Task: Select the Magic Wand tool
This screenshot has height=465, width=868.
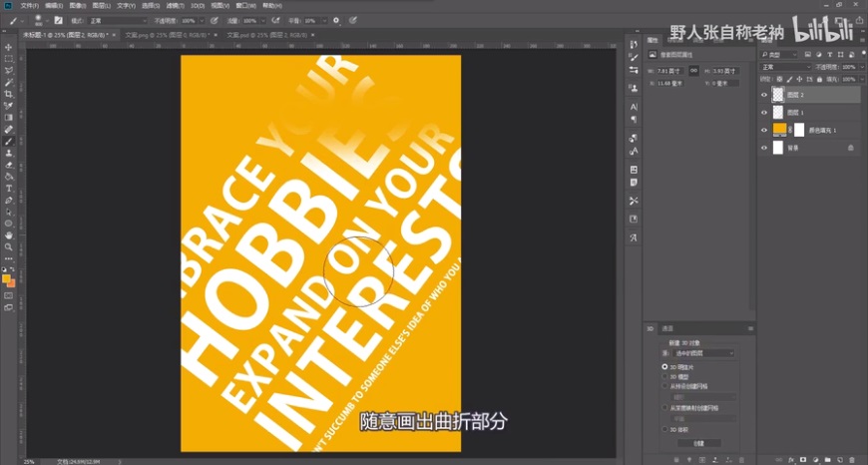Action: click(8, 82)
